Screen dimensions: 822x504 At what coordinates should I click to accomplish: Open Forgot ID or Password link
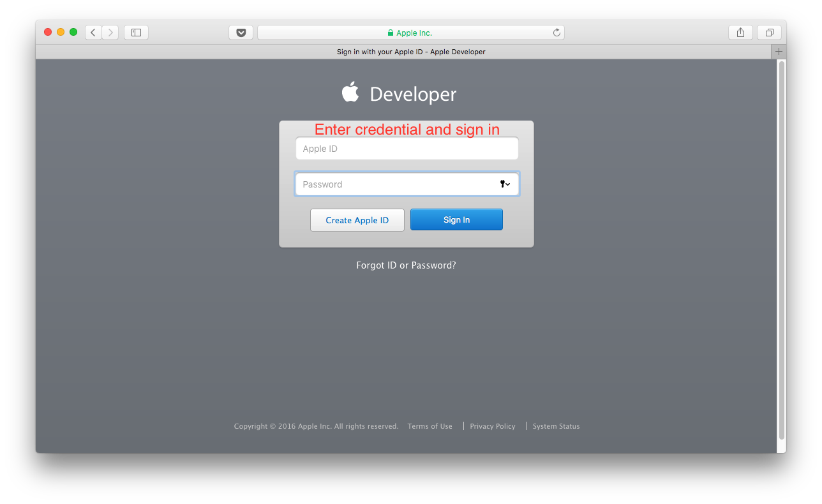click(406, 265)
